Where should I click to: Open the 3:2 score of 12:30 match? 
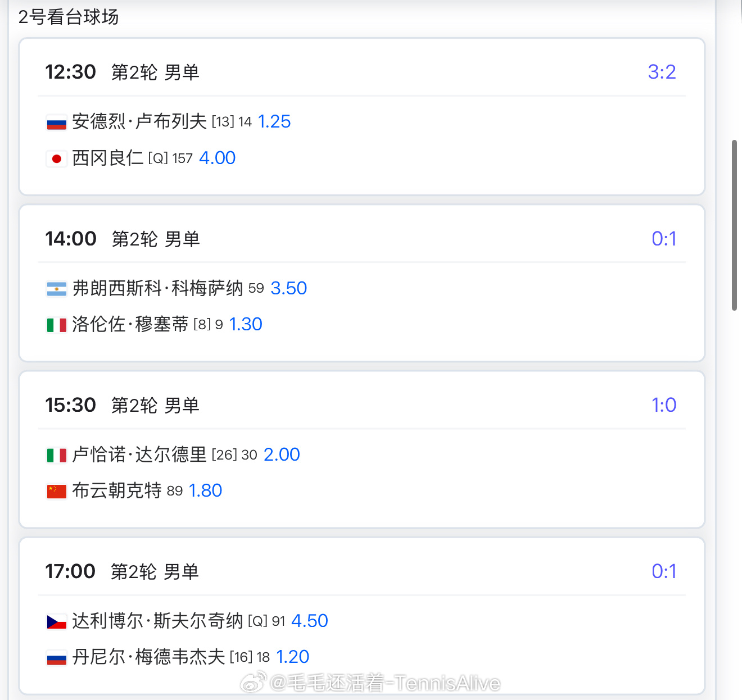click(x=662, y=72)
